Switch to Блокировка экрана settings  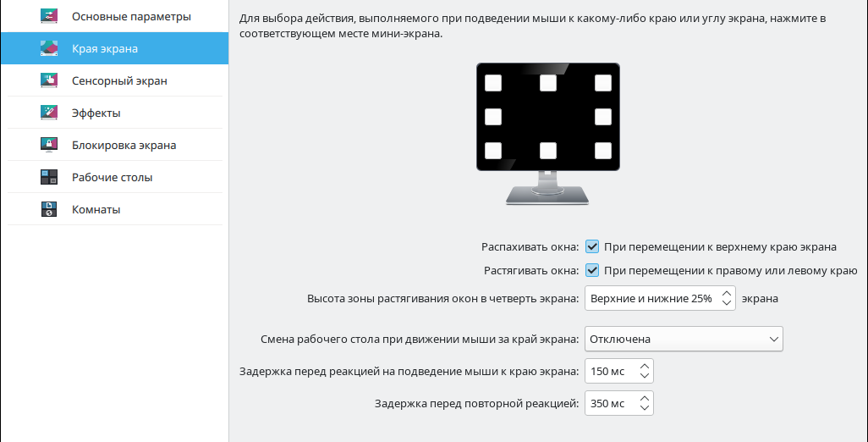point(114,145)
